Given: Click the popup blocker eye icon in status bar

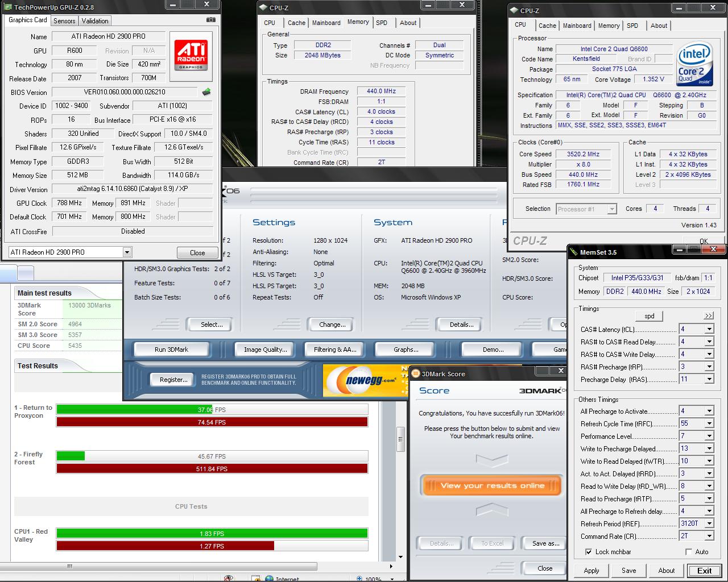Looking at the screenshot, I should 229,579.
